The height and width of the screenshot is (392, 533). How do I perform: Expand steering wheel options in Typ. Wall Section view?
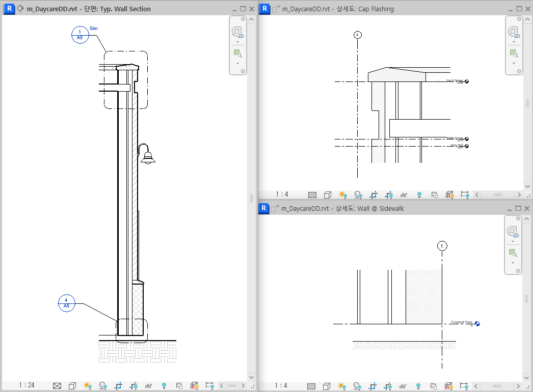(237, 42)
